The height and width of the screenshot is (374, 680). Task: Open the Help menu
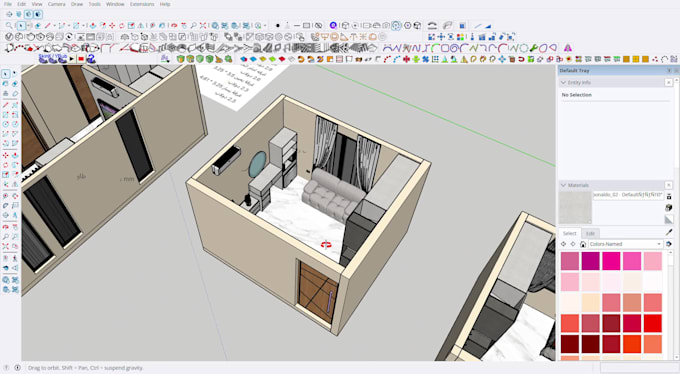pyautogui.click(x=165, y=4)
